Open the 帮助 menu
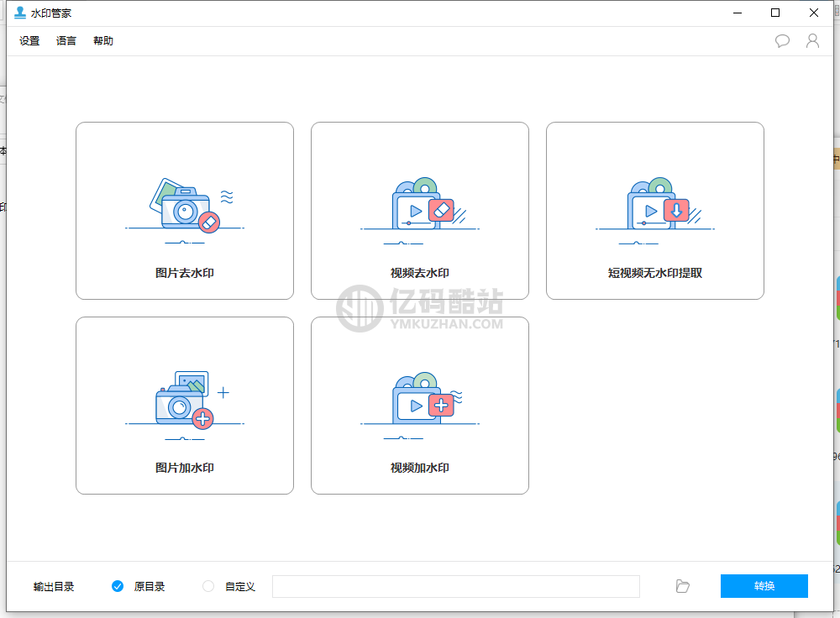 point(103,41)
